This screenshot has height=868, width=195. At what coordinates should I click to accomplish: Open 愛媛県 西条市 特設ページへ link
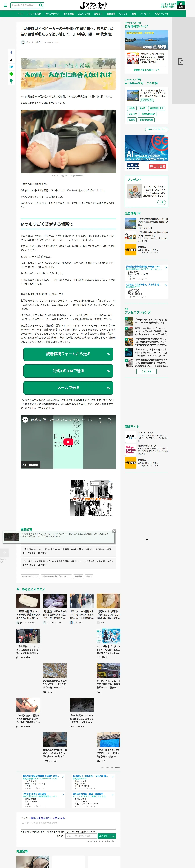[x=146, y=70]
